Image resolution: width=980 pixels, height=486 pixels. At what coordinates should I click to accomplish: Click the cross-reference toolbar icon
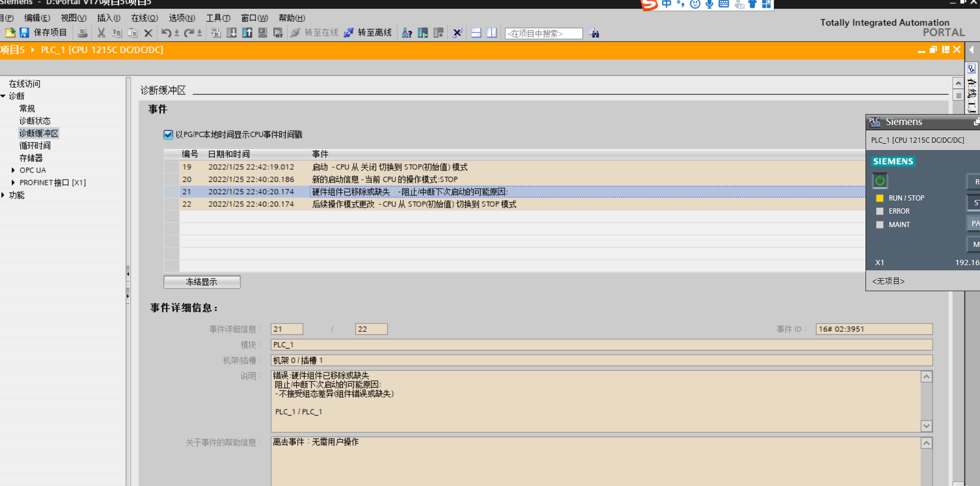[457, 33]
